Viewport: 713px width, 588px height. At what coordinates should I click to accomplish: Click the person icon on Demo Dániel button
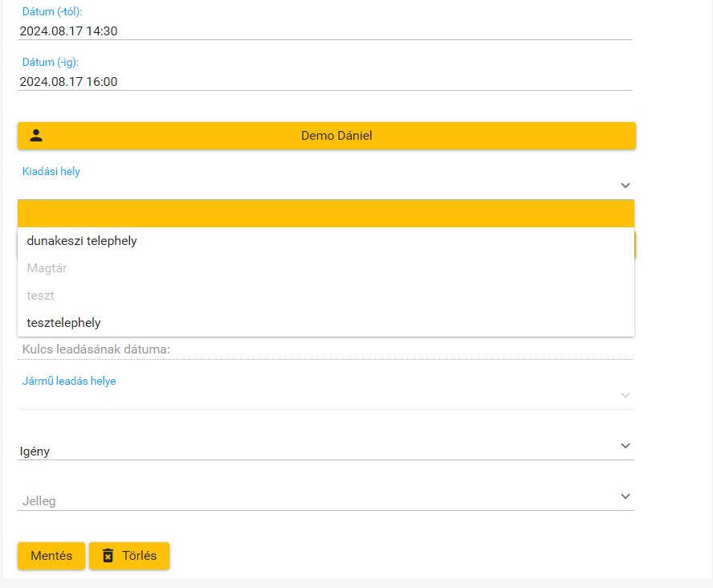click(x=36, y=136)
